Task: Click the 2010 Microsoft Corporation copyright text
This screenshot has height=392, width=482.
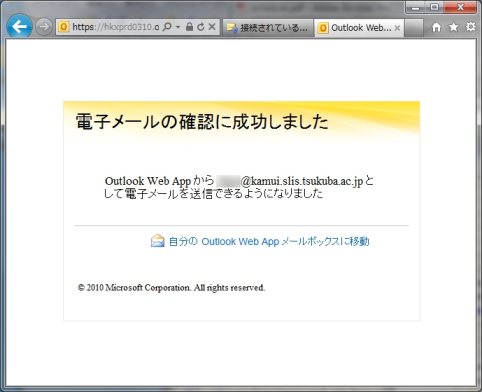Action: tap(171, 288)
